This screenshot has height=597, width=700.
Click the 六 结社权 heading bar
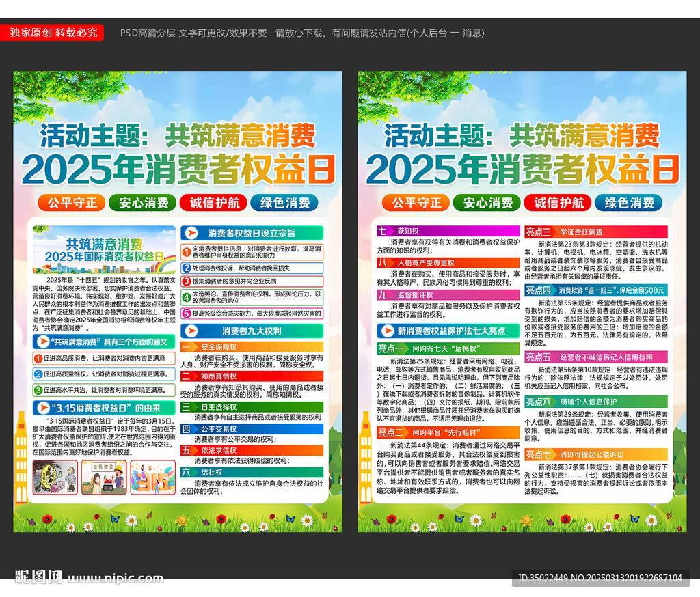[252, 472]
